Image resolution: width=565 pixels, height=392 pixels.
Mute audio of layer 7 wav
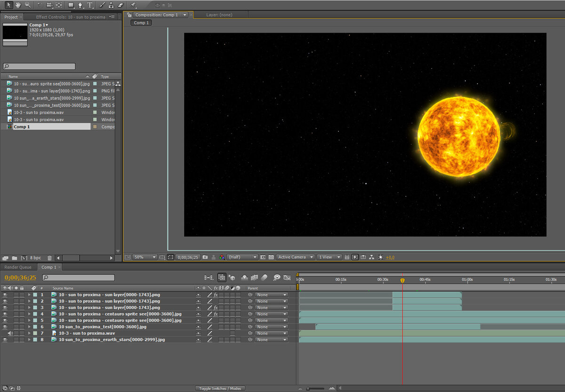point(10,333)
